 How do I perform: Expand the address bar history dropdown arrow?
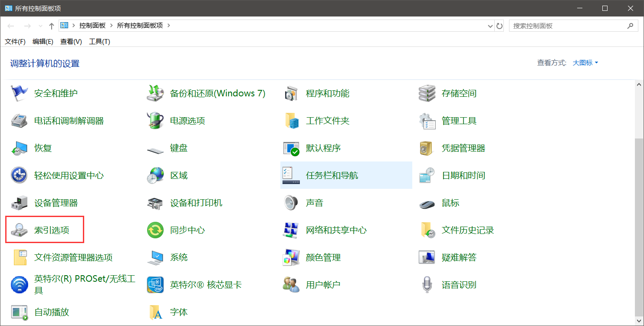pos(491,26)
